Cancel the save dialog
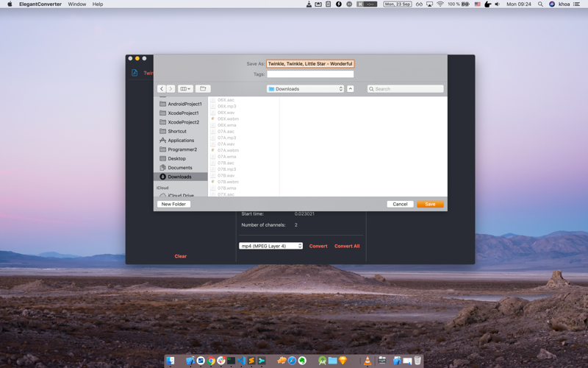The width and height of the screenshot is (588, 368). pos(400,204)
